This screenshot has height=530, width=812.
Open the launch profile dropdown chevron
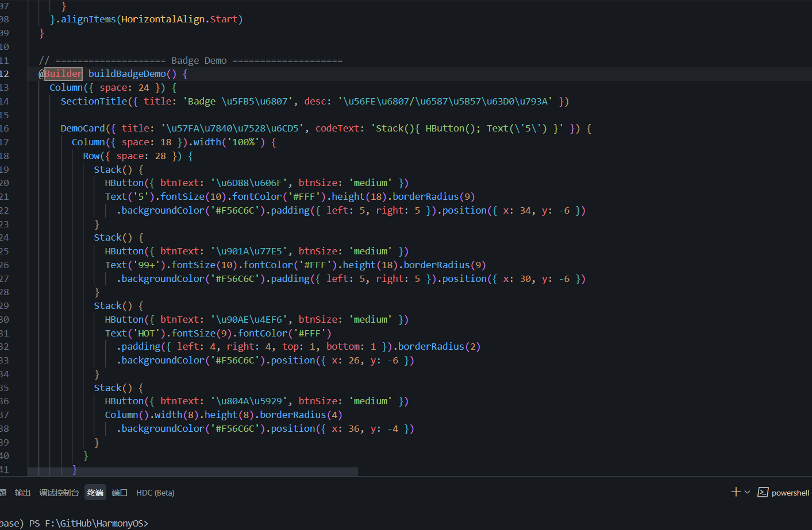(747, 492)
